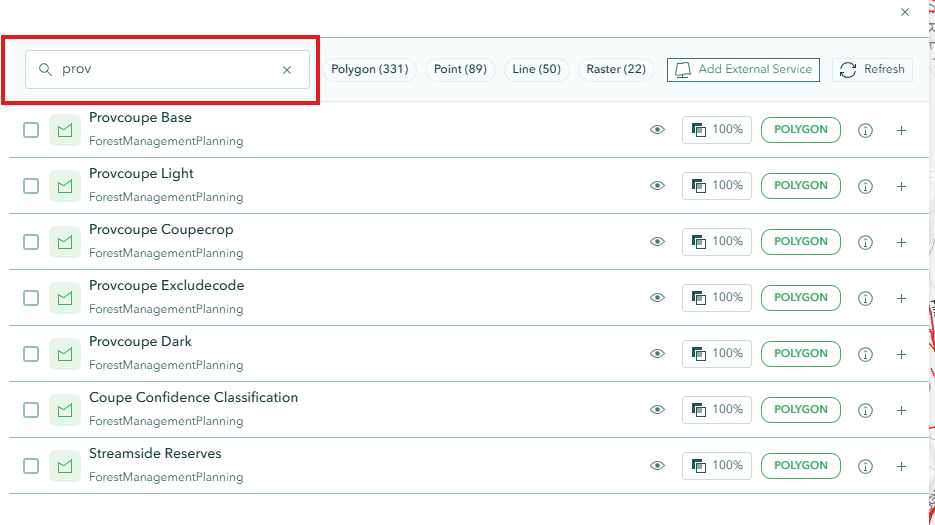Filter by Polygon (331)
The image size is (935, 525).
pyautogui.click(x=370, y=69)
